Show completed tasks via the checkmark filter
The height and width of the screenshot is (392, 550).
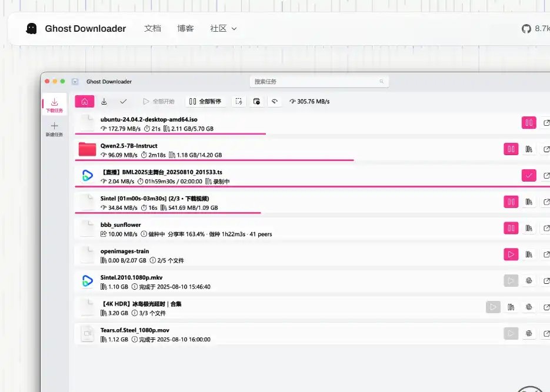click(x=123, y=101)
